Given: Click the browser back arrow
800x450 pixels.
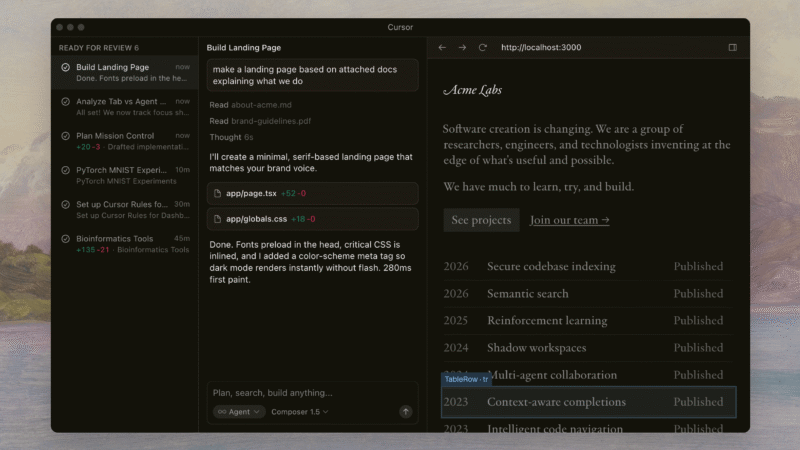Looking at the screenshot, I should pyautogui.click(x=443, y=47).
